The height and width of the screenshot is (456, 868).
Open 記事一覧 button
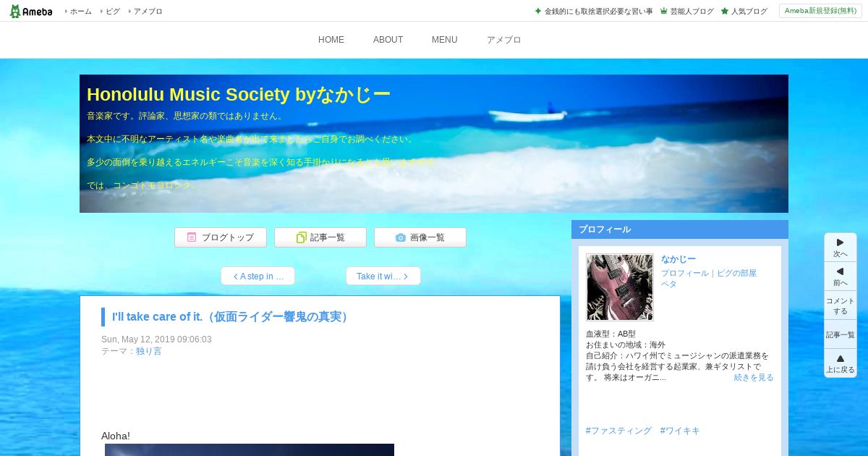(320, 237)
